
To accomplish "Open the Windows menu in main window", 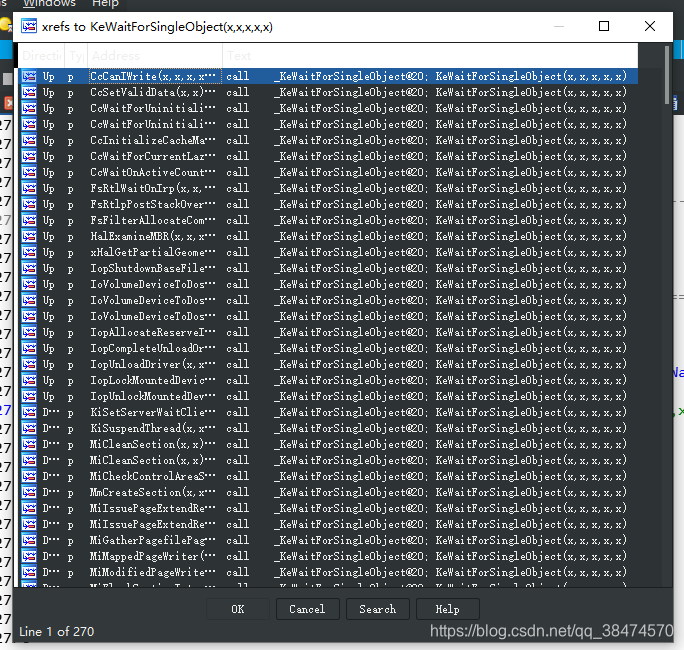I will (49, 4).
